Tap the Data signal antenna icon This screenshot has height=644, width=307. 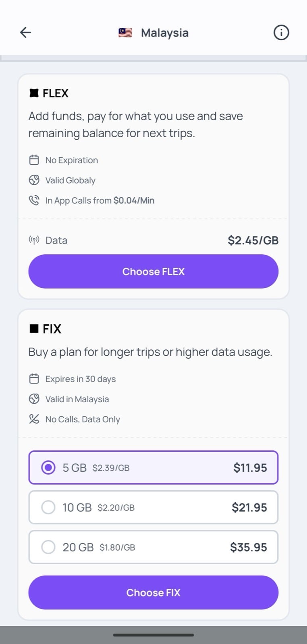[x=34, y=240]
